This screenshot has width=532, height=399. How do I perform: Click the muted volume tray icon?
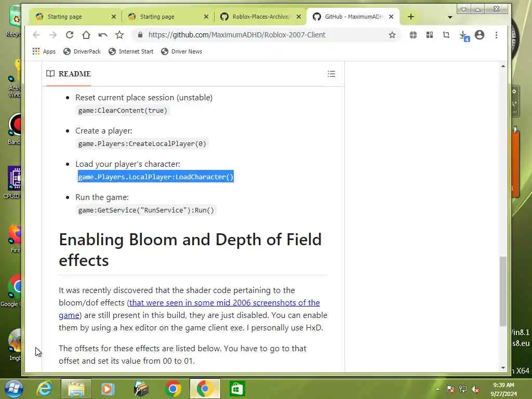(x=476, y=389)
